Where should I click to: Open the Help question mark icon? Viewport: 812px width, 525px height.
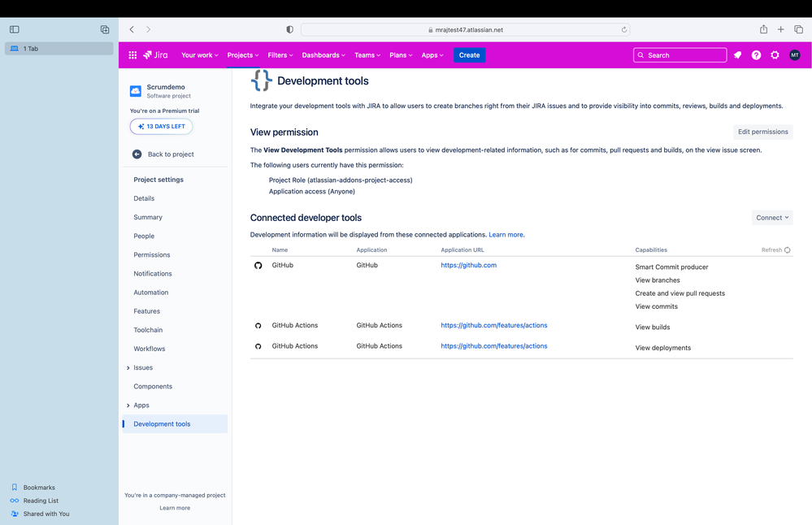[756, 55]
